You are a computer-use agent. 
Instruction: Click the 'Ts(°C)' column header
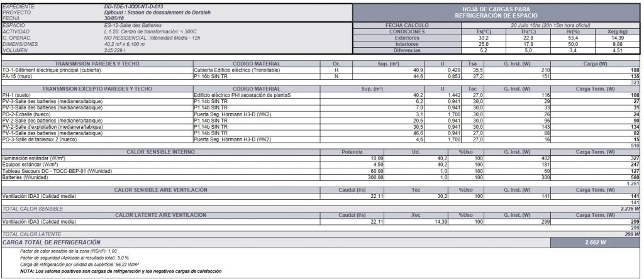tap(484, 31)
